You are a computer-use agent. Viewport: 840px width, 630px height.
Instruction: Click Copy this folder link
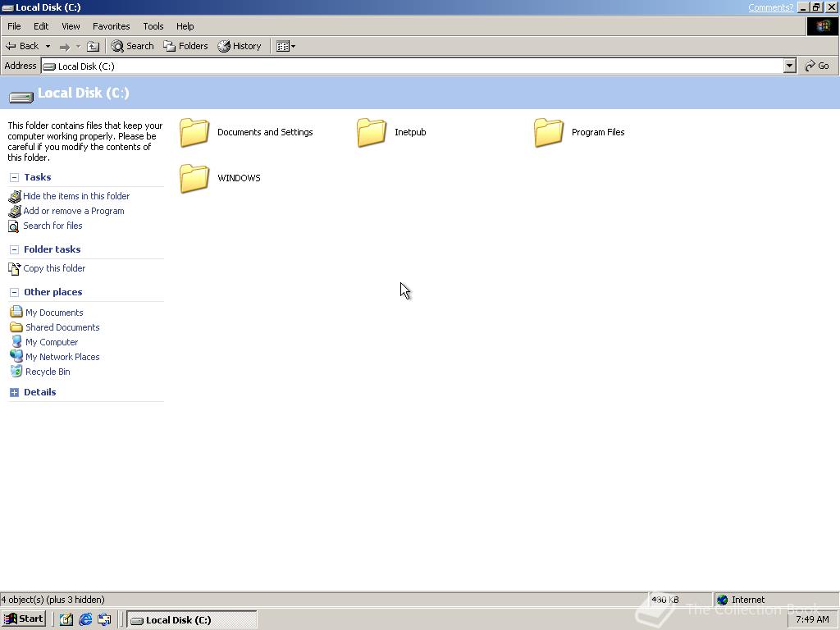pos(54,268)
